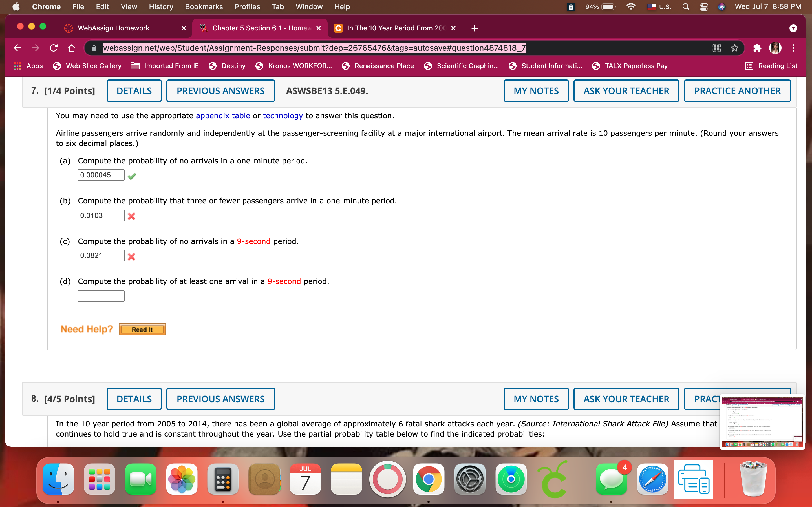Open PREVIOUS ANSWERS for question 8
This screenshot has height=507, width=812.
click(220, 399)
